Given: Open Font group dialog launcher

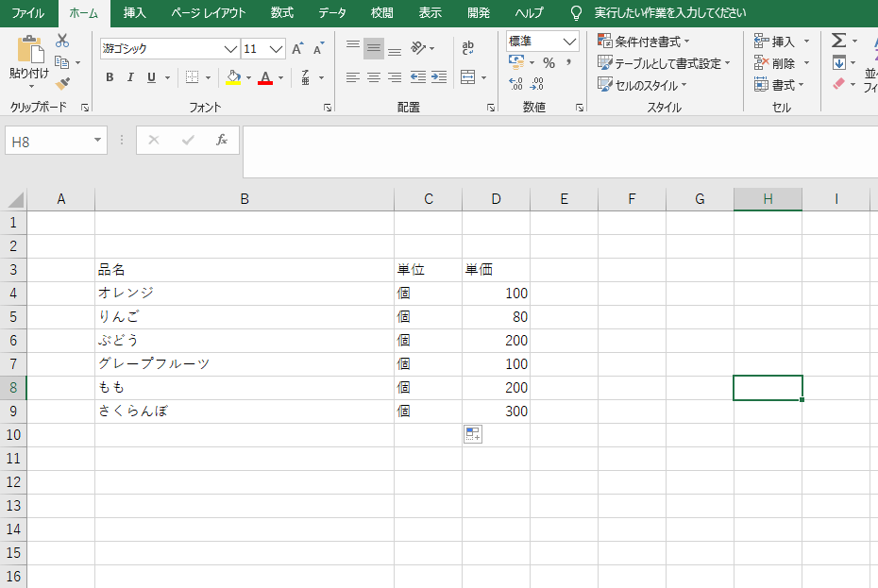Looking at the screenshot, I should 328,108.
